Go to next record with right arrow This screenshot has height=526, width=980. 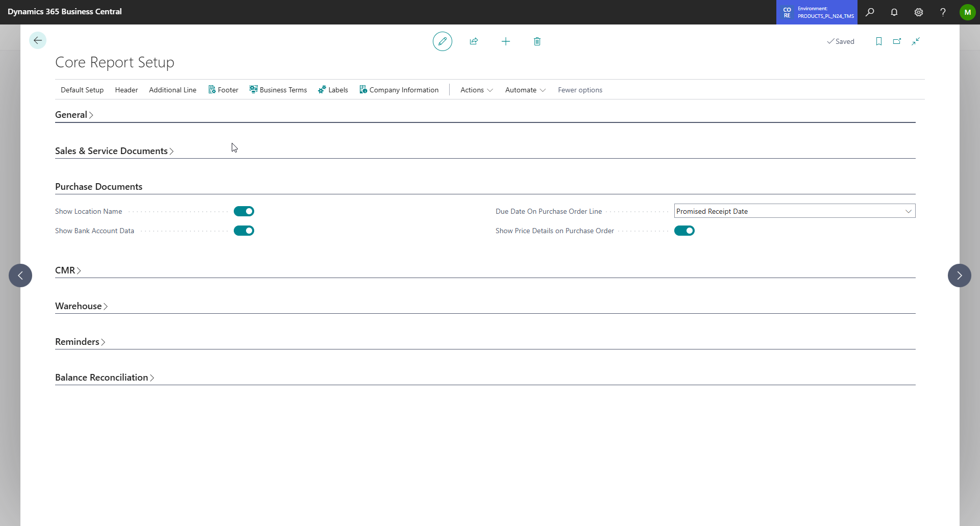click(x=959, y=275)
